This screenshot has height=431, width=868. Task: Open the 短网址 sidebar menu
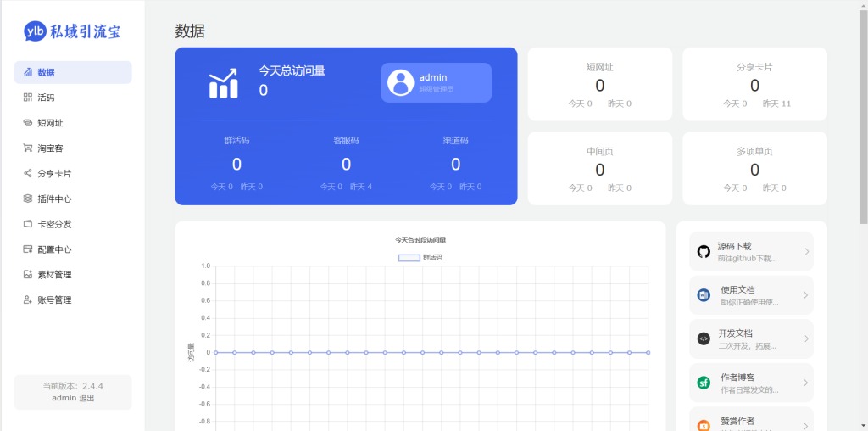point(49,123)
